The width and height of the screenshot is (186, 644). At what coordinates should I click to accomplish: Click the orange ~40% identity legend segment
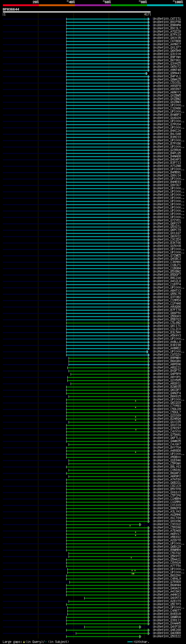coord(57,5)
